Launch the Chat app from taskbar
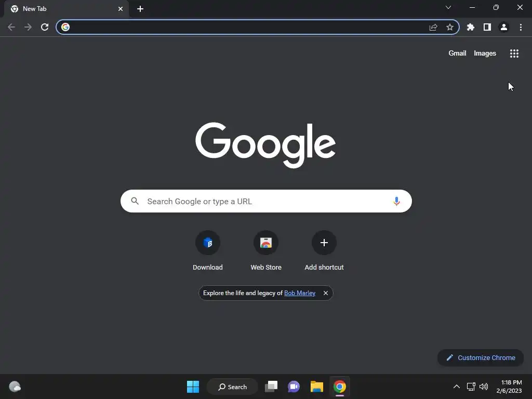The width and height of the screenshot is (532, 399). [294, 387]
